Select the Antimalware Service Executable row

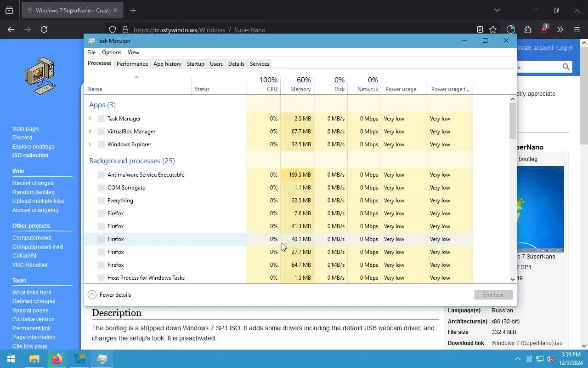(x=278, y=175)
